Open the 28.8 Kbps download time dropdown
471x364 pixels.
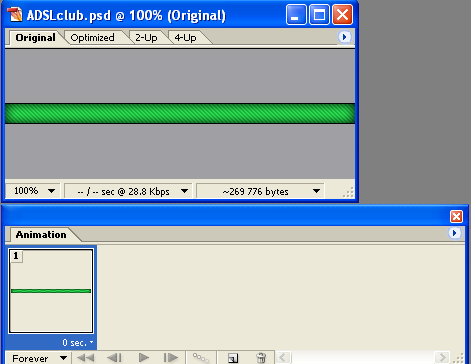click(128, 191)
